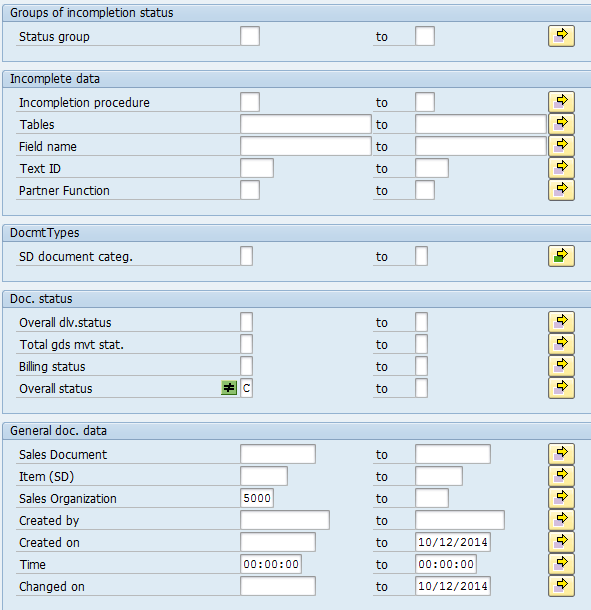Image resolution: width=591 pixels, height=610 pixels.
Task: Click the Sales Organization field containing 5000
Action: (257, 498)
